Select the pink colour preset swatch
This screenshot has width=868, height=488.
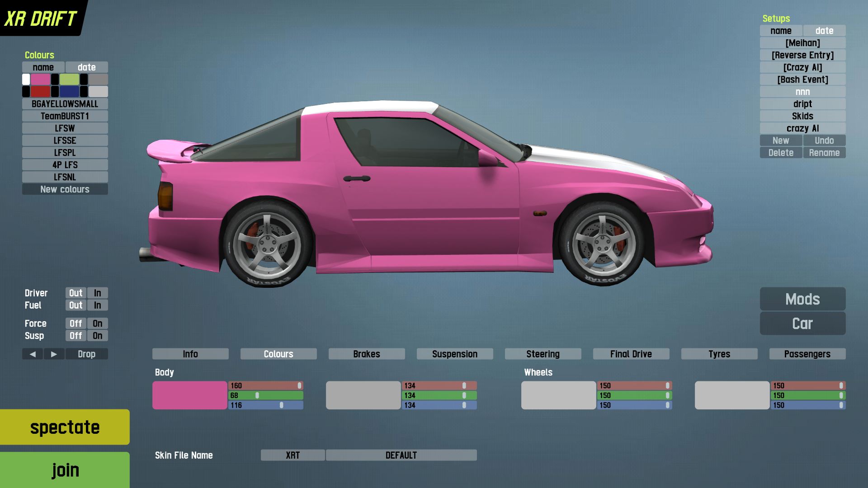(x=40, y=80)
